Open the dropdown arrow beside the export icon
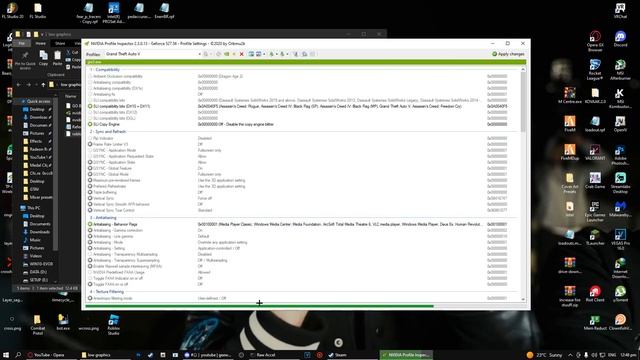The image size is (640, 360). click(277, 54)
